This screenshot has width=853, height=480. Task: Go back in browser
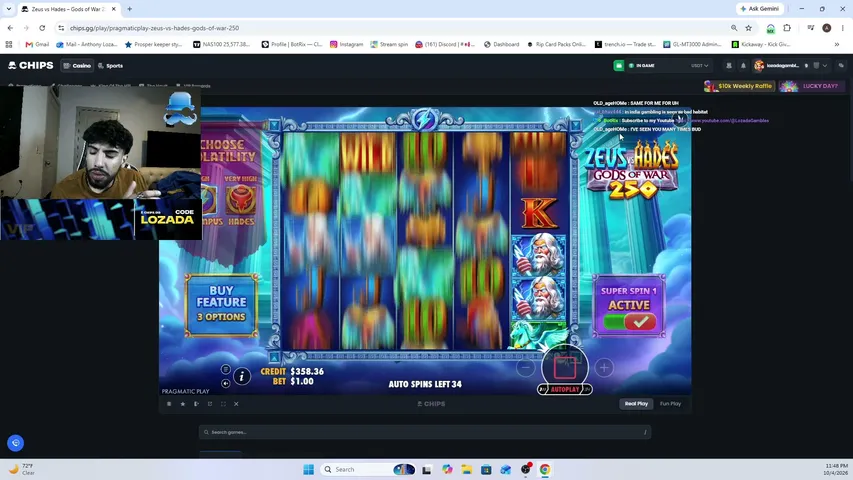[x=10, y=28]
